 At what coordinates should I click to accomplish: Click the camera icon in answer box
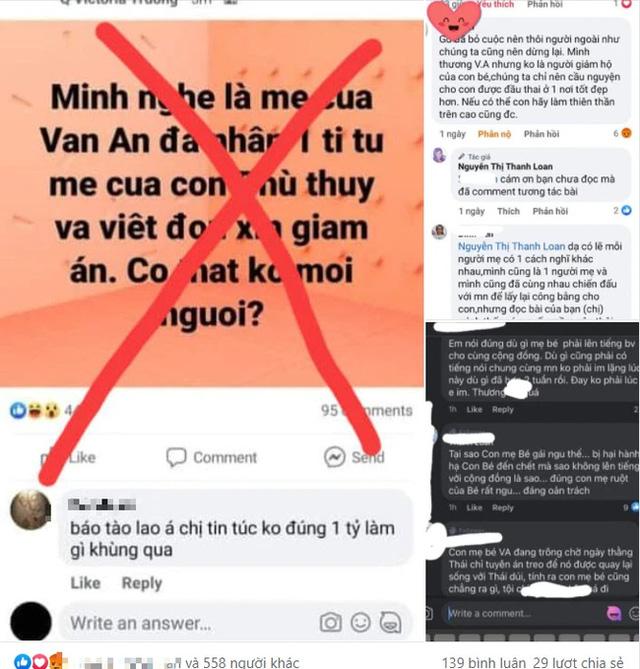click(x=331, y=622)
